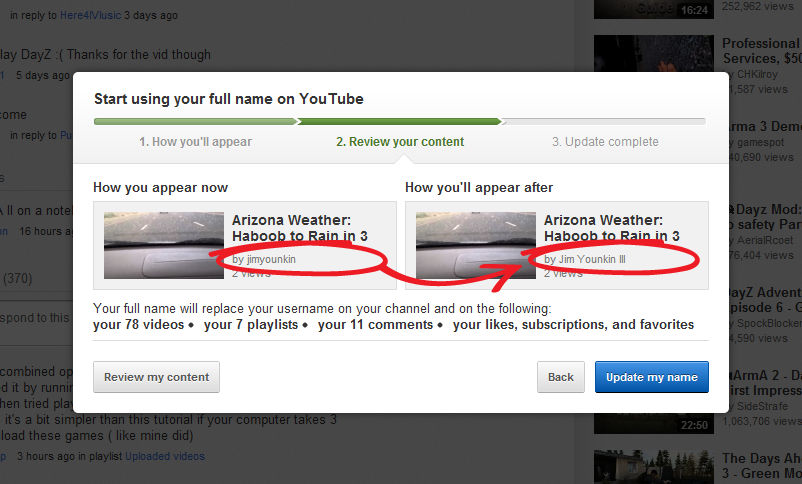Click gamespot channel name in sidebar
The width and height of the screenshot is (802, 484).
click(759, 142)
